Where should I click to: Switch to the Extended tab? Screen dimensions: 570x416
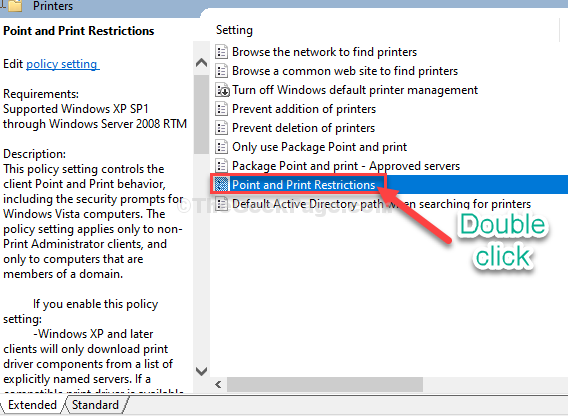click(32, 405)
